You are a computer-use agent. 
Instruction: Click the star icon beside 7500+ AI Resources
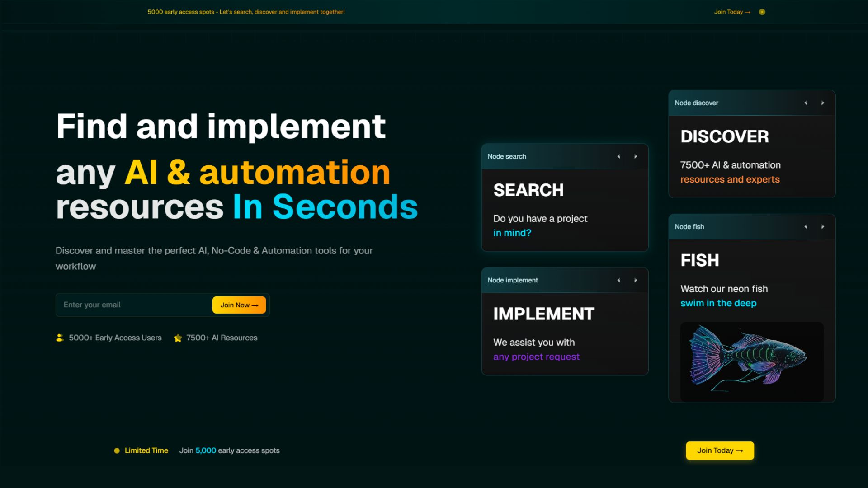tap(177, 338)
